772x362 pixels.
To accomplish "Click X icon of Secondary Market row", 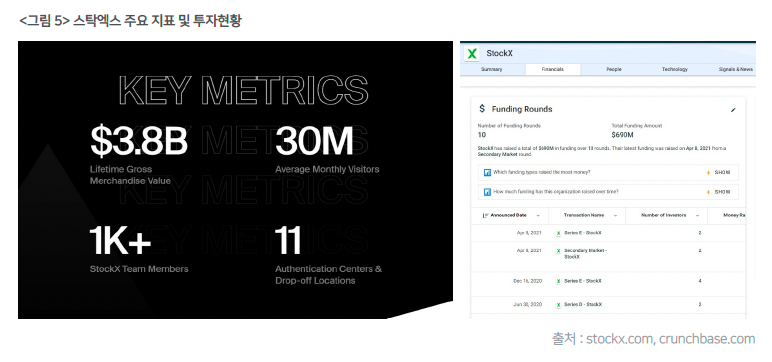I will point(558,251).
